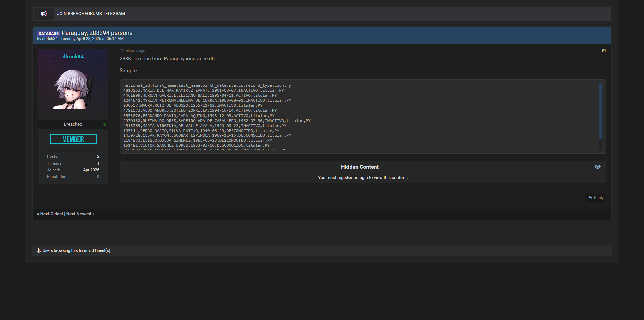
Task: Click the green online status dot
Action: 105,125
